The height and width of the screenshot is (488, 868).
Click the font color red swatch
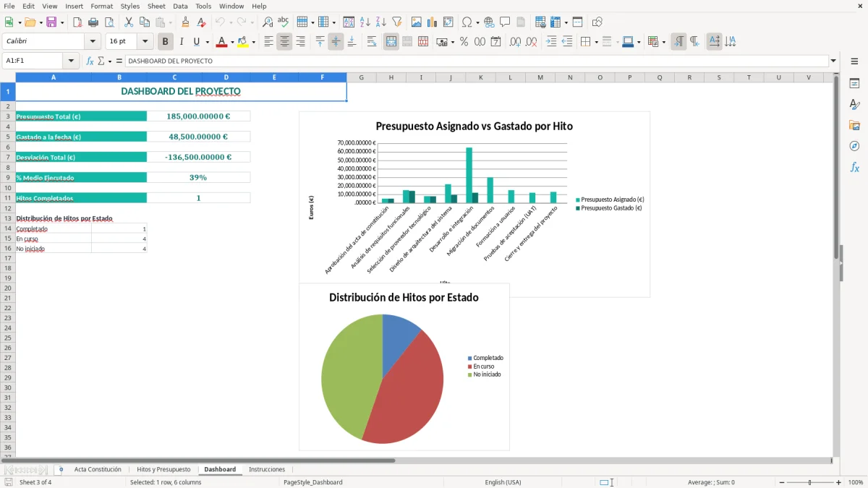(221, 42)
